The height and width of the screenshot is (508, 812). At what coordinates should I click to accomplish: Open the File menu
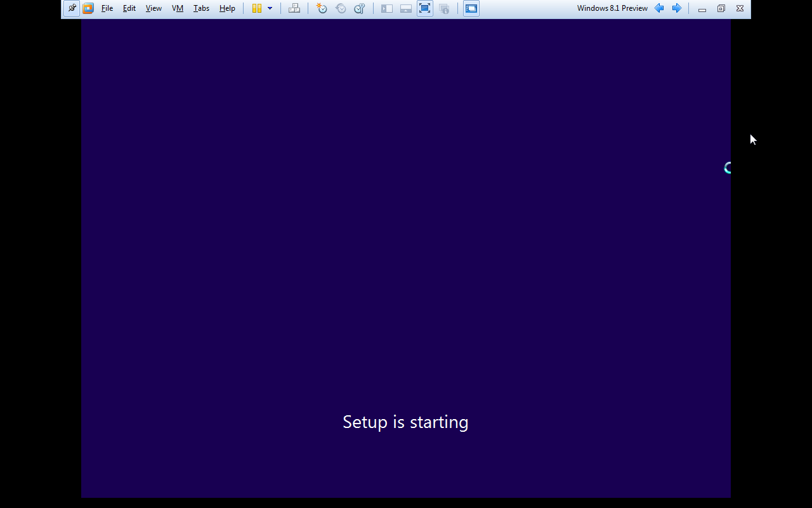point(107,8)
